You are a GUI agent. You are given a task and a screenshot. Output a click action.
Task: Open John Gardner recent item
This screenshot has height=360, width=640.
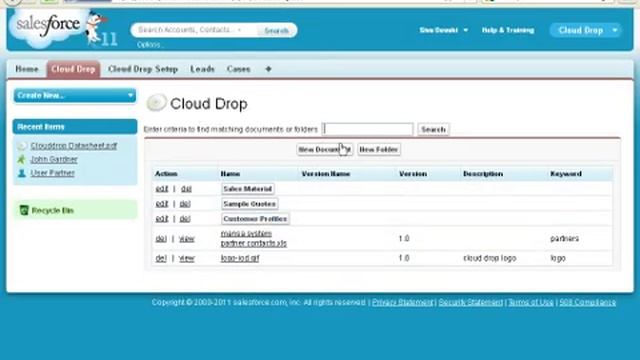pyautogui.click(x=54, y=159)
